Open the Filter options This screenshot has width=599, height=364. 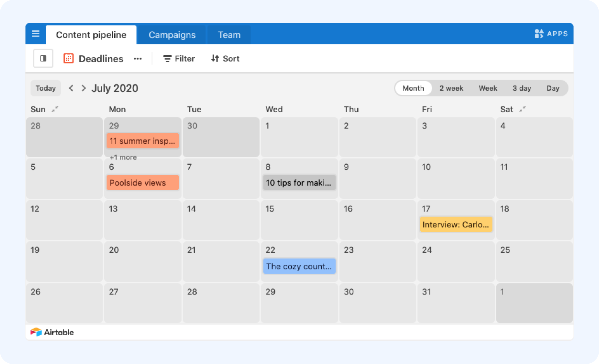click(x=178, y=59)
